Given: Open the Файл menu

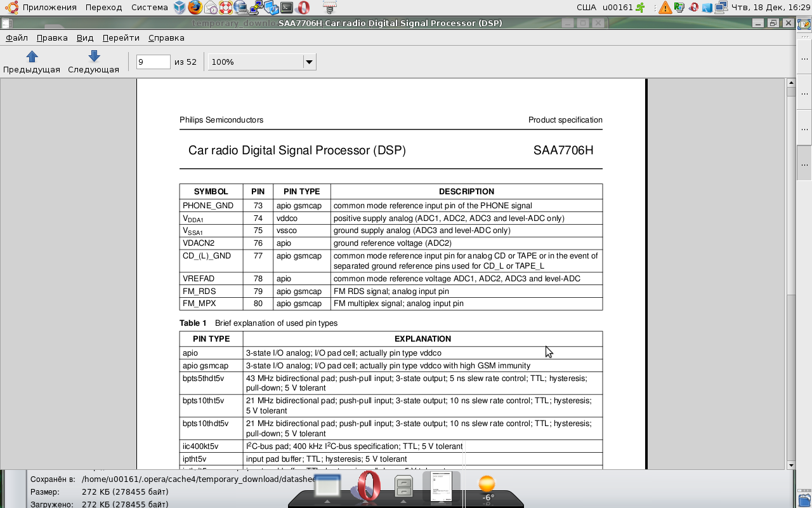Looking at the screenshot, I should [17, 38].
